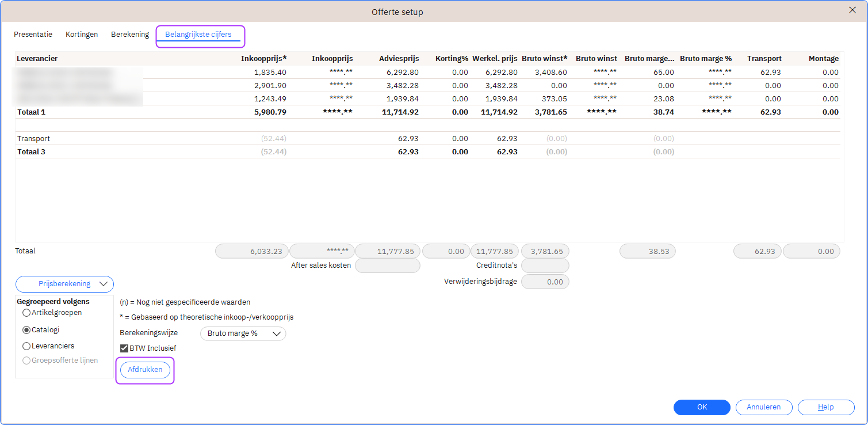This screenshot has height=425, width=868.
Task: Open the Berekeningswijze Bruto marge % dropdown
Action: 243,333
